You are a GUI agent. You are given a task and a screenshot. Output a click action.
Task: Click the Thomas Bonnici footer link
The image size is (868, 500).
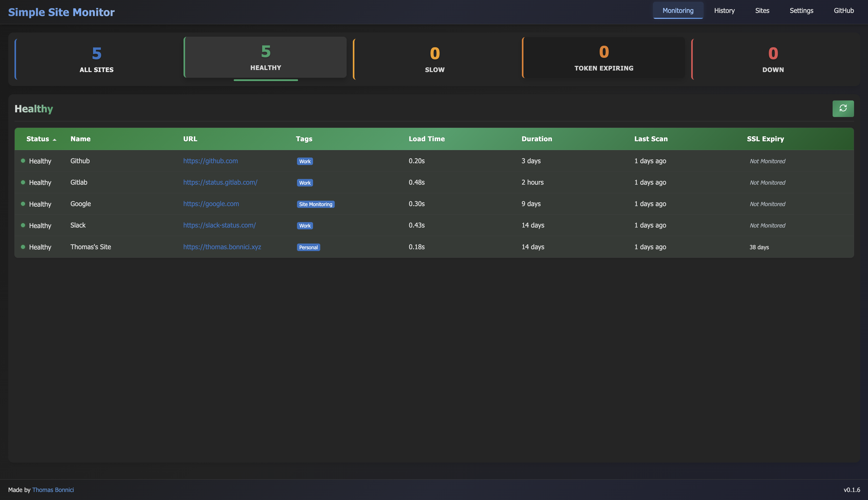click(x=53, y=490)
